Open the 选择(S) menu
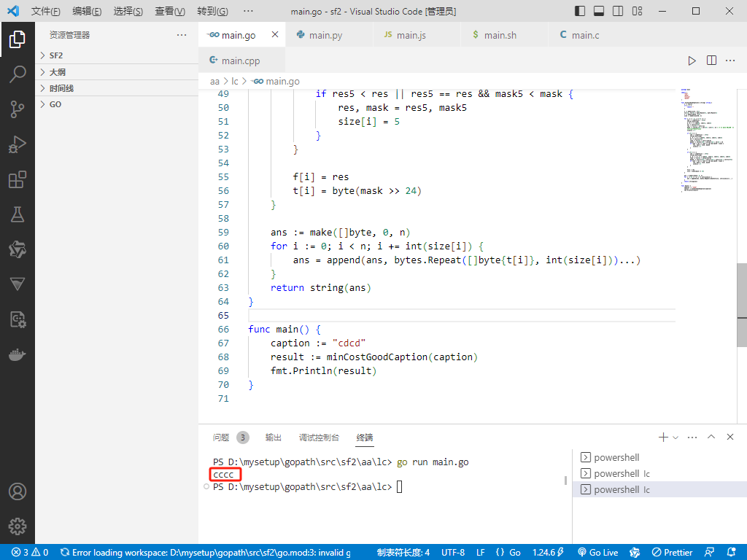Image resolution: width=747 pixels, height=560 pixels. click(128, 11)
